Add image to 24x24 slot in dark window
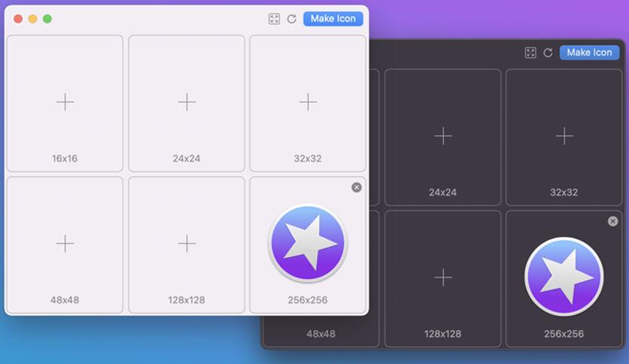The width and height of the screenshot is (629, 364). coord(443,136)
